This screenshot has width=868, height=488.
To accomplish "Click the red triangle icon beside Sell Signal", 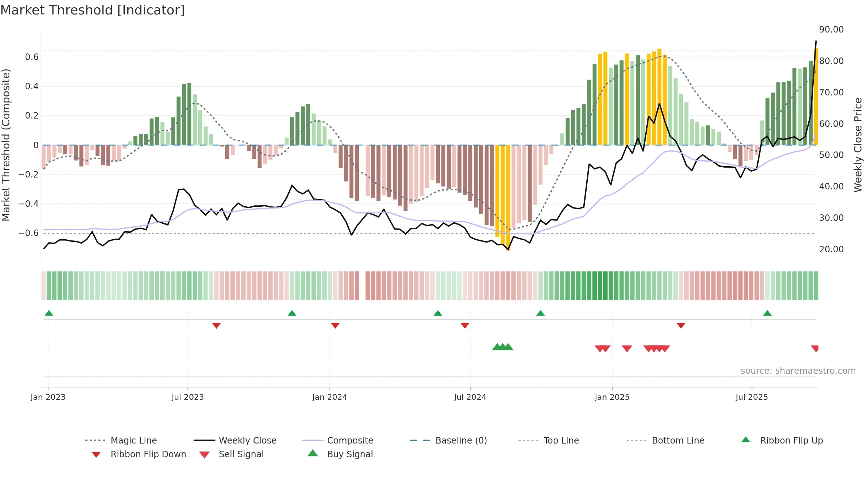I will click(x=204, y=455).
